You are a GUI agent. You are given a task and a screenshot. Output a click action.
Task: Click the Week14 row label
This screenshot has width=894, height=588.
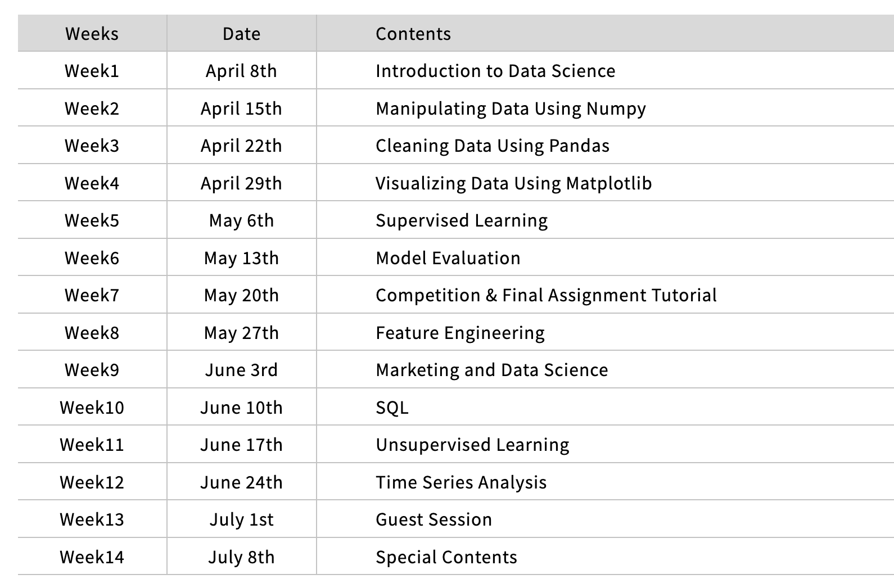pos(92,557)
